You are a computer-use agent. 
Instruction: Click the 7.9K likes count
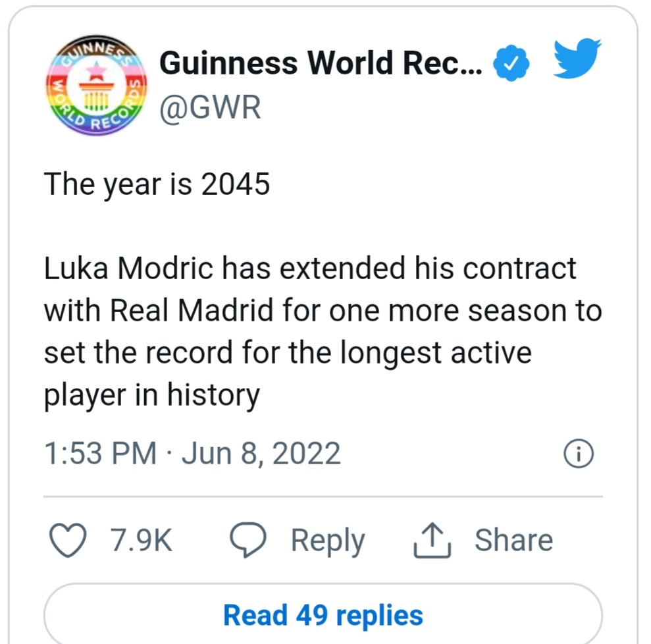coord(141,540)
